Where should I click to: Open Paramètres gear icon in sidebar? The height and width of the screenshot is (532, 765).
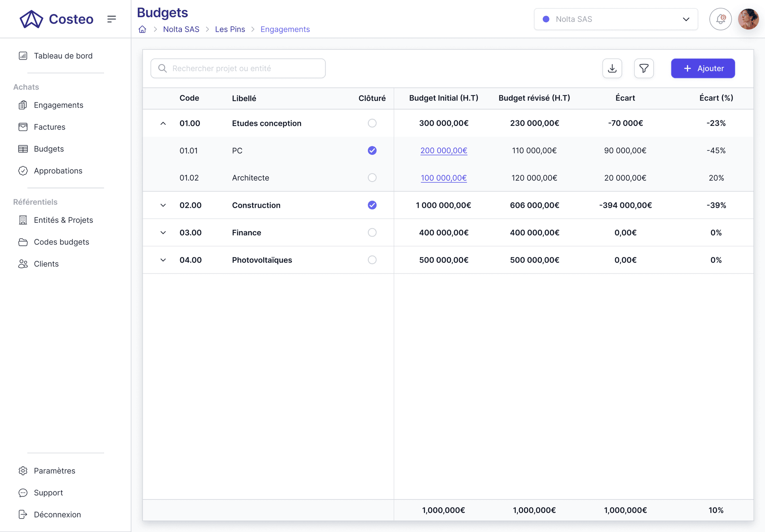[23, 471]
